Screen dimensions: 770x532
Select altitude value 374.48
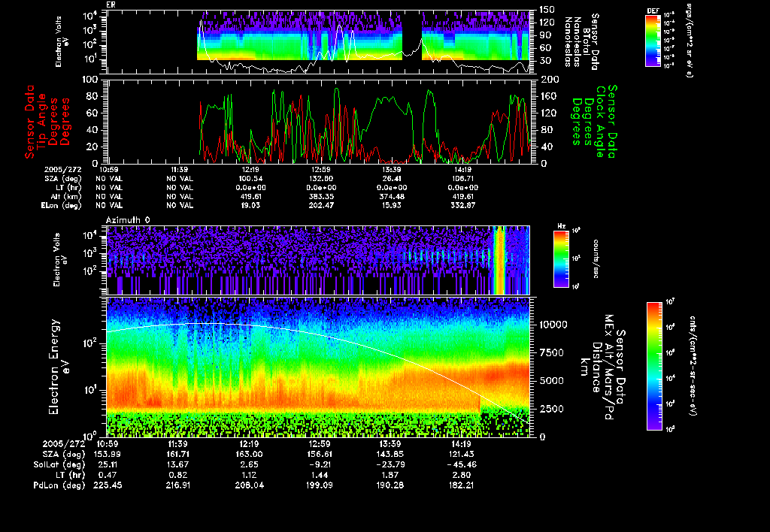click(391, 196)
